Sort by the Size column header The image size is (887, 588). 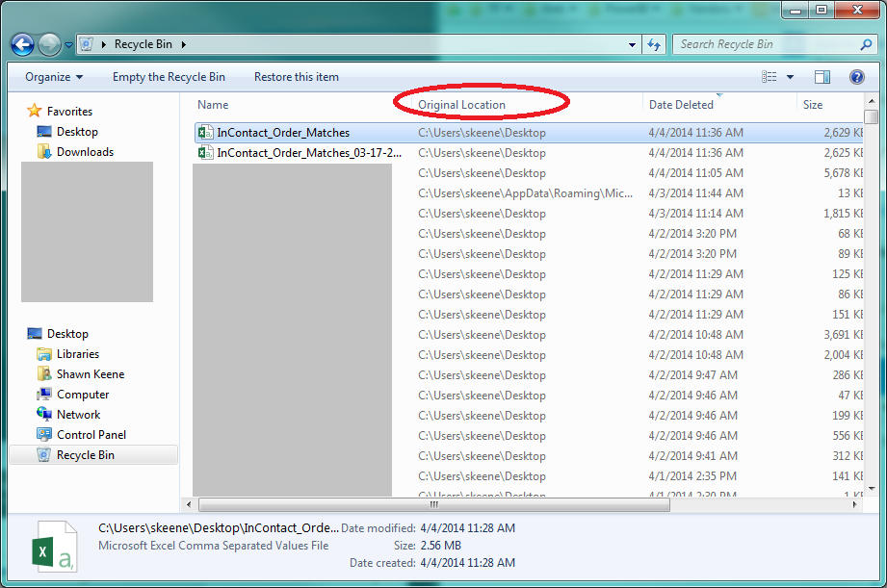coord(813,105)
